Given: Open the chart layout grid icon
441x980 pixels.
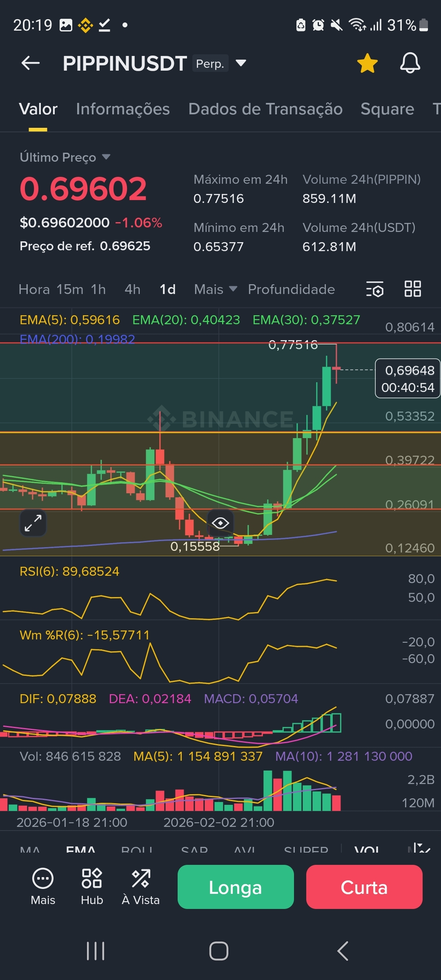Looking at the screenshot, I should click(x=412, y=289).
